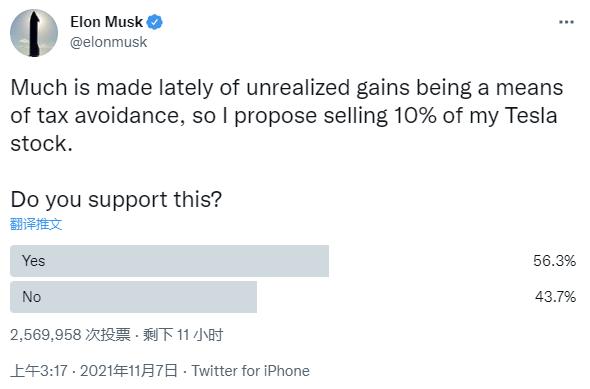This screenshot has height=389, width=590.
Task: Click the tweet text about unrealized gains
Action: pyautogui.click(x=287, y=115)
